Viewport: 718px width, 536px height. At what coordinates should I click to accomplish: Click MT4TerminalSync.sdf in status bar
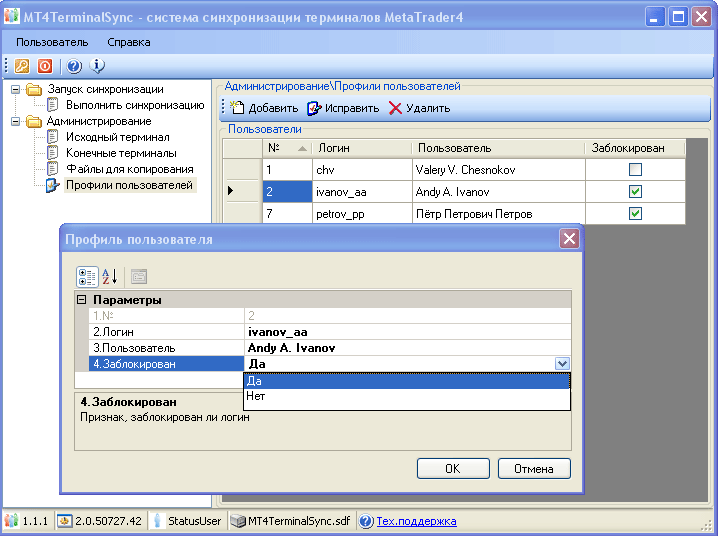pyautogui.click(x=299, y=521)
